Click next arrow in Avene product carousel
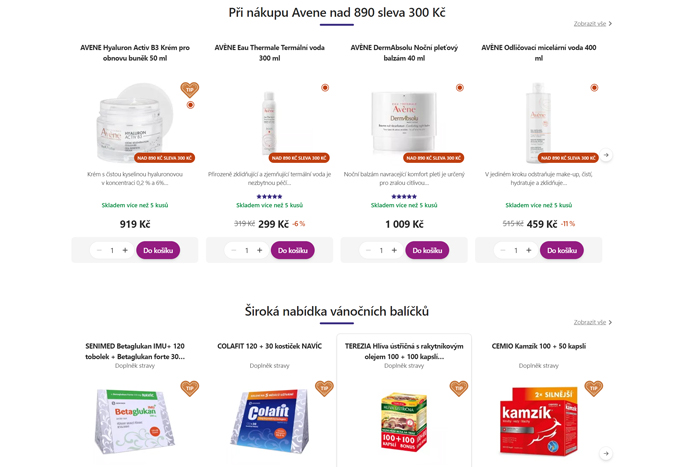 (x=606, y=155)
